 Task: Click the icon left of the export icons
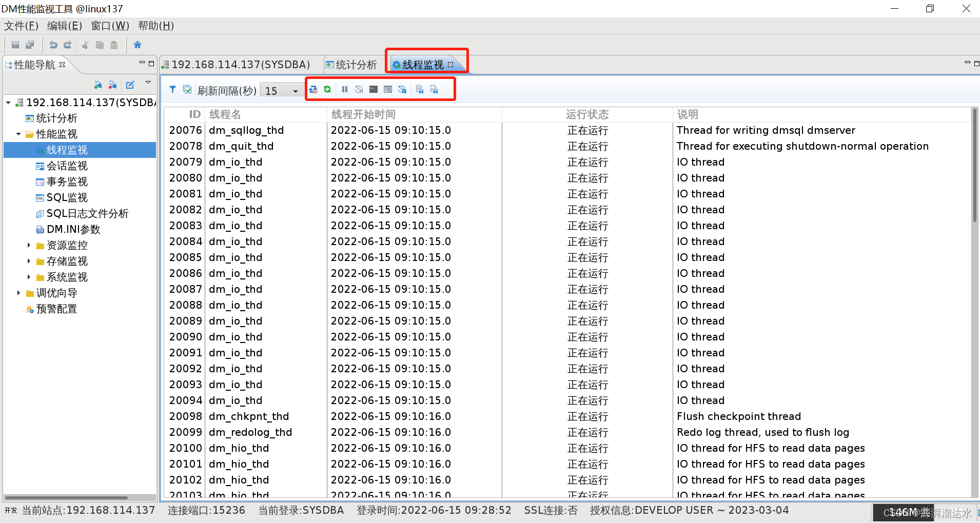[402, 90]
